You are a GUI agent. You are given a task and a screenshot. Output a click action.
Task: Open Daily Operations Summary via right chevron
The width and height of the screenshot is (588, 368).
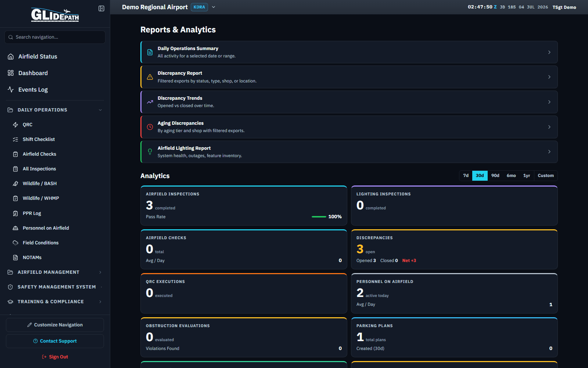[x=549, y=52]
